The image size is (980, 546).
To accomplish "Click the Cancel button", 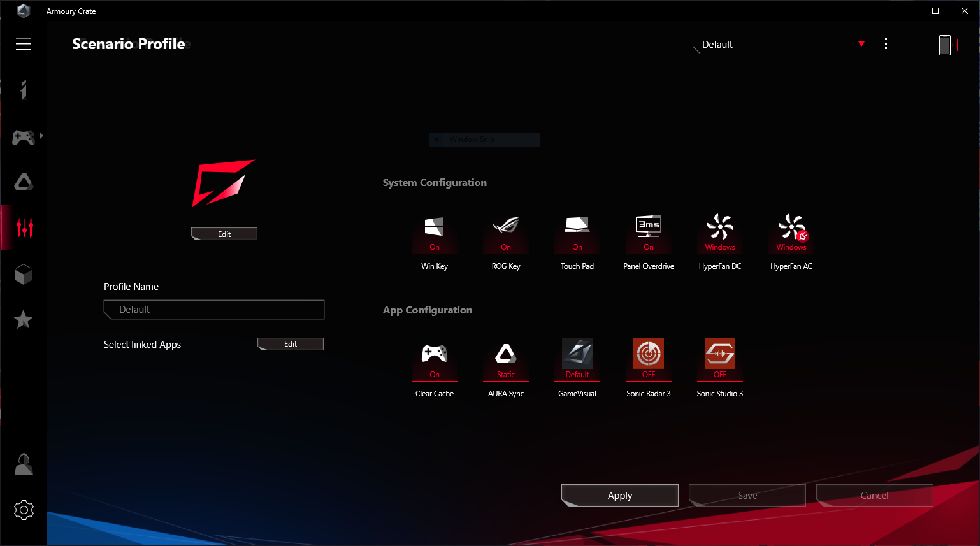I will point(875,496).
